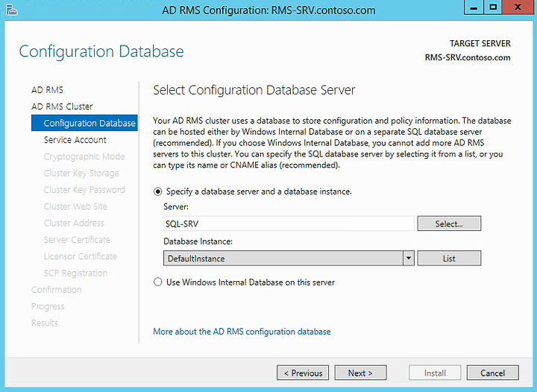The width and height of the screenshot is (537, 392).
Task: Minimize the AD RMS Configuration window
Action: (474, 7)
